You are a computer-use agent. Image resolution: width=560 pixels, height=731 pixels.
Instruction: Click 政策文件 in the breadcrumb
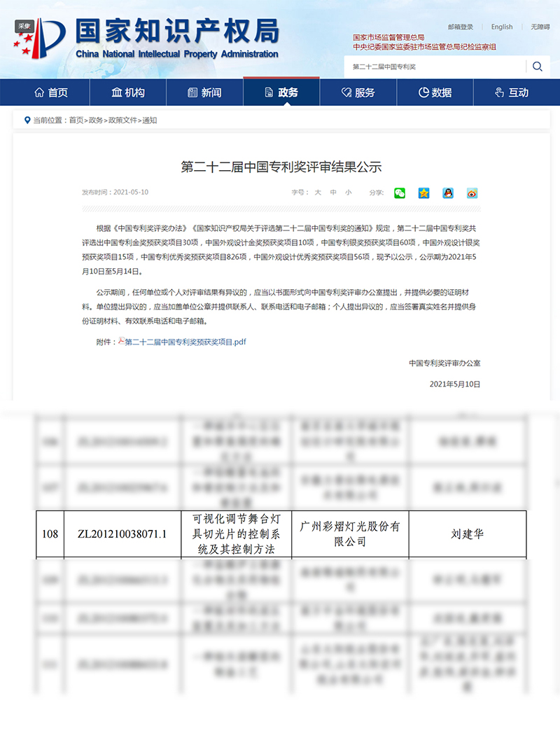pyautogui.click(x=123, y=120)
